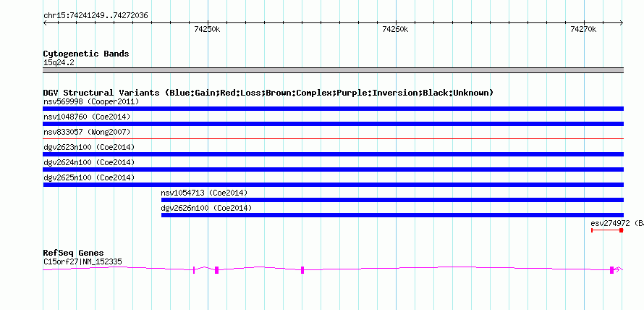Select the nsv1048760 blue gain bar
The height and width of the screenshot is (310, 644).
pyautogui.click(x=333, y=124)
